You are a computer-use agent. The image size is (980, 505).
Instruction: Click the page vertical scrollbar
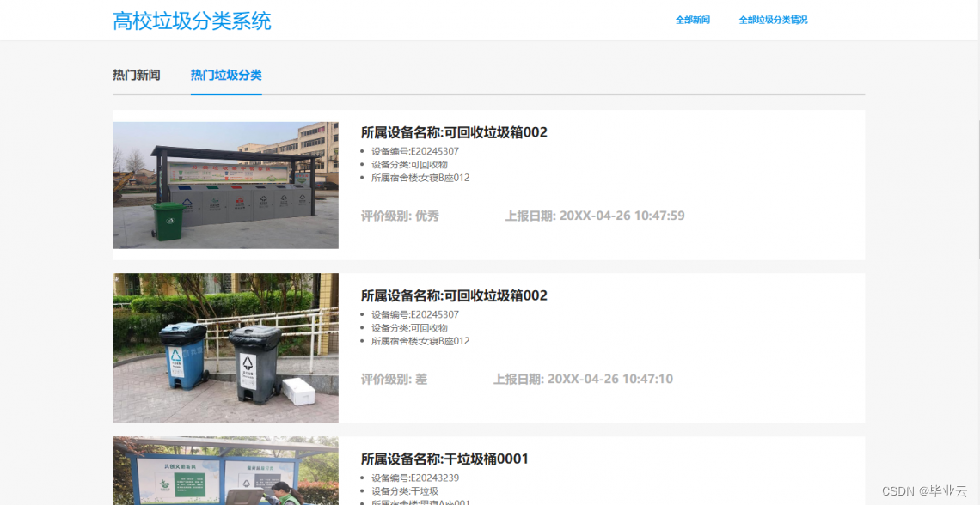[977, 129]
